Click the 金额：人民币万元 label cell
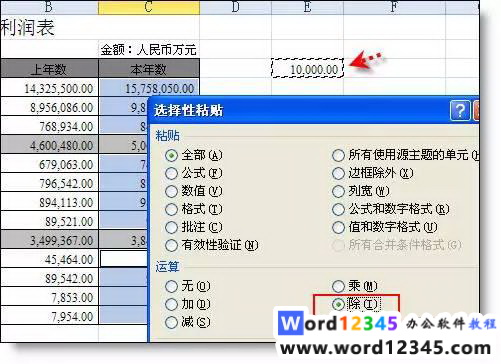501x364 pixels. click(x=149, y=49)
